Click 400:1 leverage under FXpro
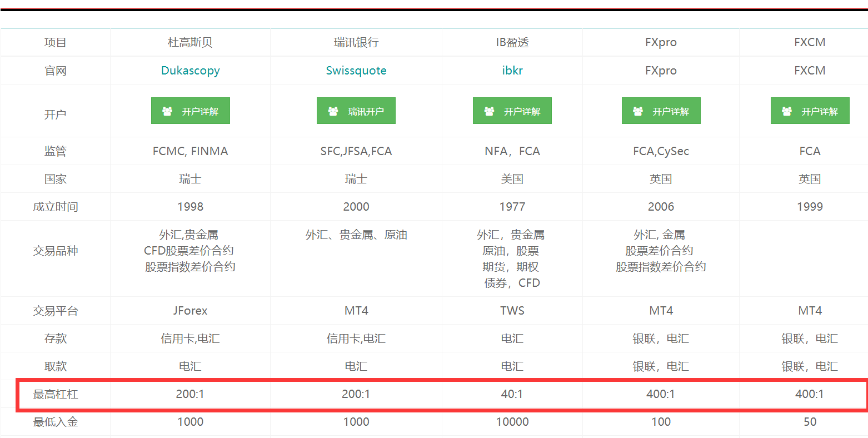 (661, 394)
